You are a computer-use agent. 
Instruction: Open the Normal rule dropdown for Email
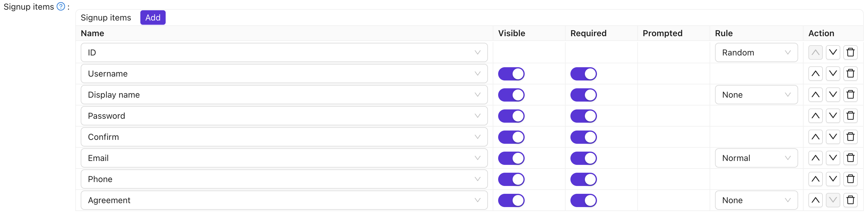point(756,158)
